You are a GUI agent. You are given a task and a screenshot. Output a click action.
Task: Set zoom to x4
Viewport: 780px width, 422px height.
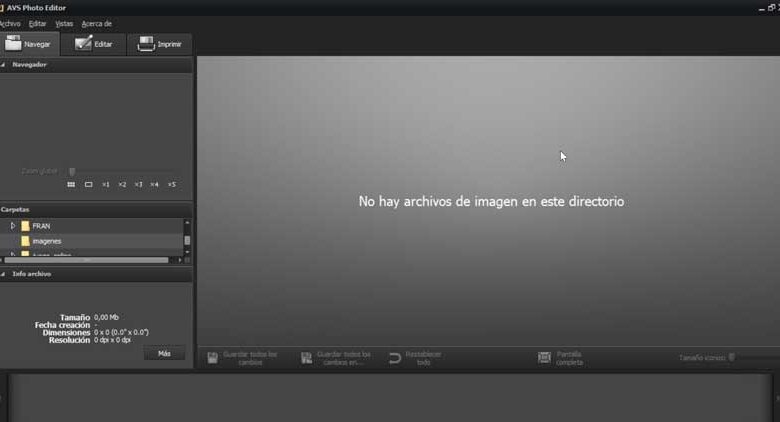[154, 185]
